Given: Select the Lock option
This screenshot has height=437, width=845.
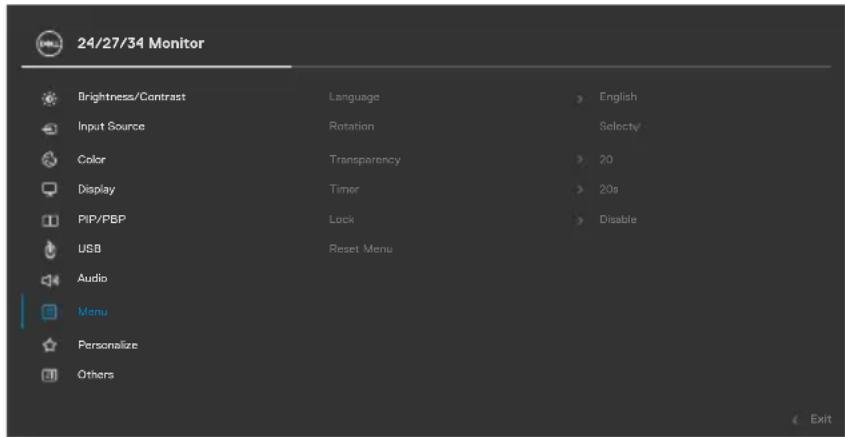Looking at the screenshot, I should coord(342,219).
